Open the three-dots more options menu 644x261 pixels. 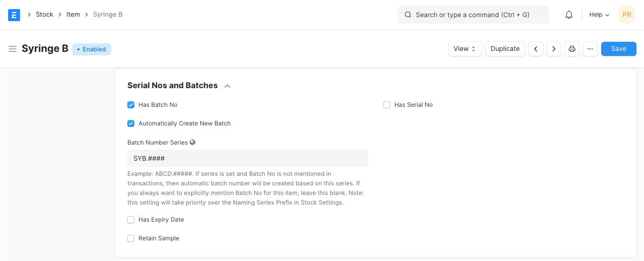[590, 49]
